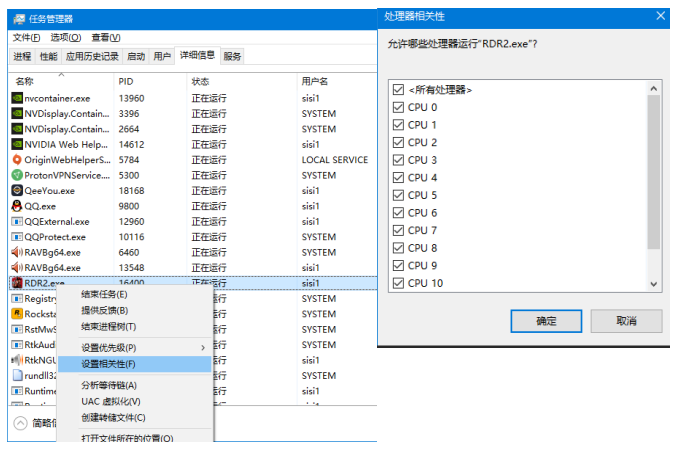This screenshot has height=451, width=677.
Task: Select the first RAVBg64.exe speaker icon
Action: tap(17, 253)
